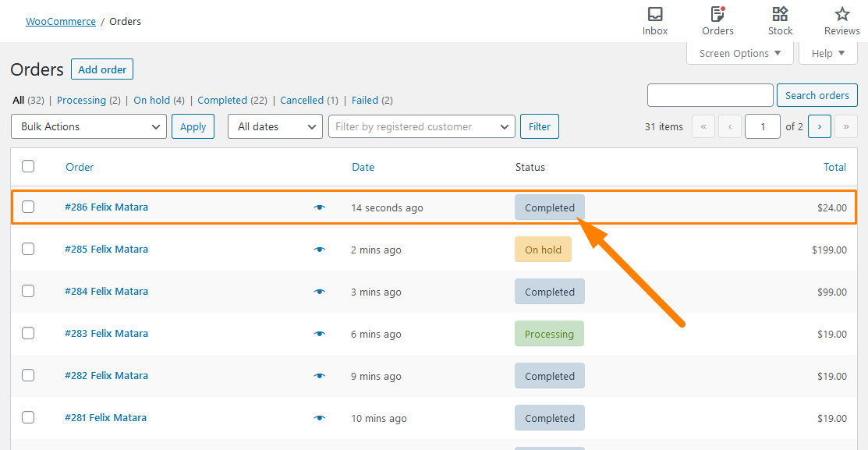Viewport: 868px width, 450px height.
Task: Open the WooCommerce breadcrumb link
Action: [x=60, y=21]
